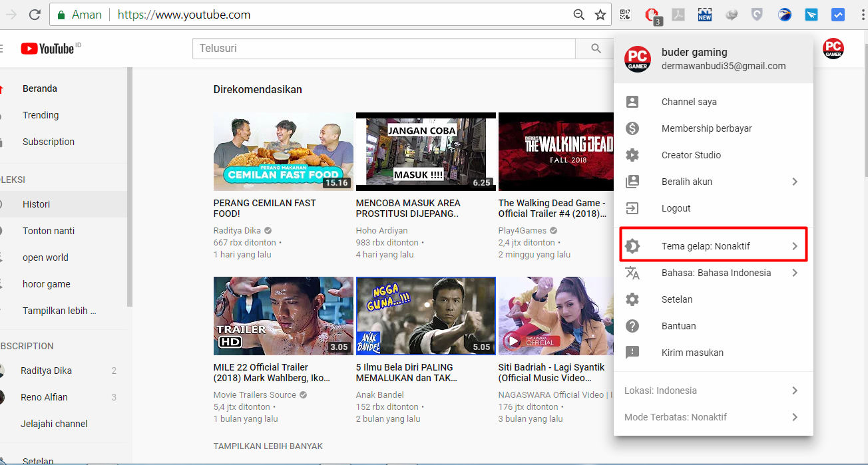The width and height of the screenshot is (868, 465).
Task: Click the Telusuri search field
Action: pos(383,49)
